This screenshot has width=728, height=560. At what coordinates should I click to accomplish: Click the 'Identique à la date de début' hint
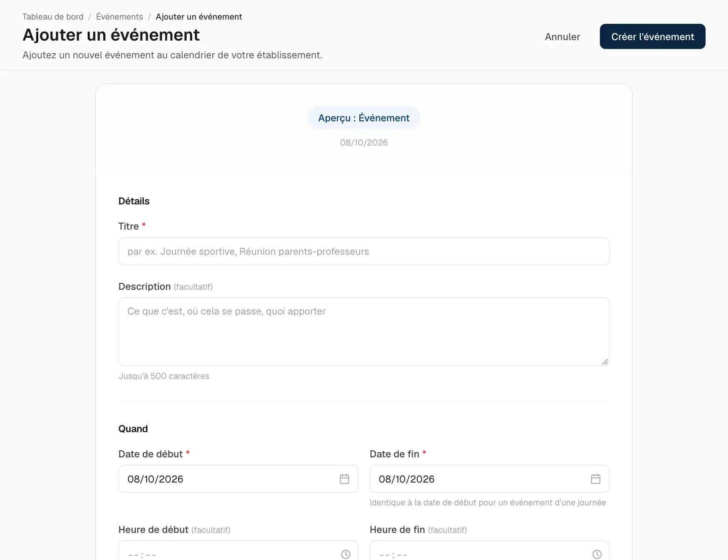(488, 503)
